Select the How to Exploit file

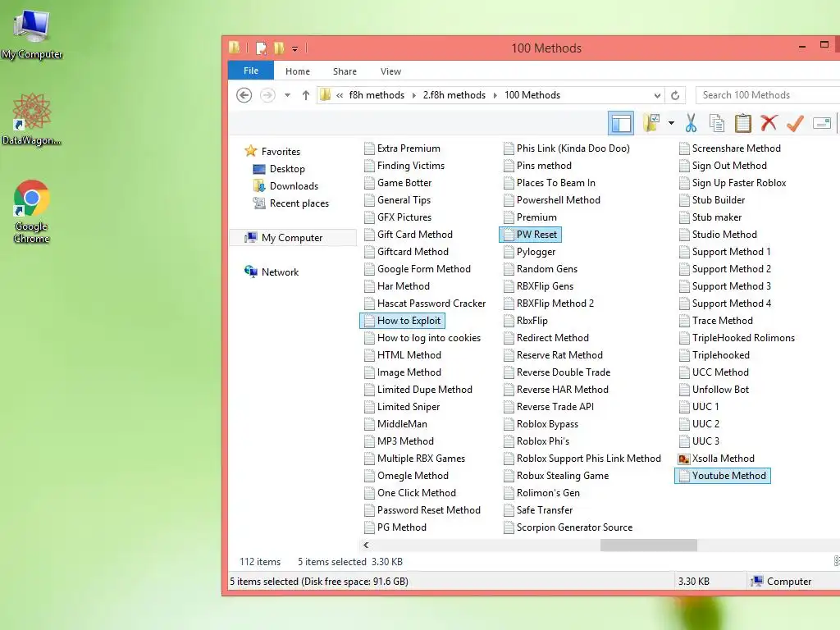pos(402,321)
